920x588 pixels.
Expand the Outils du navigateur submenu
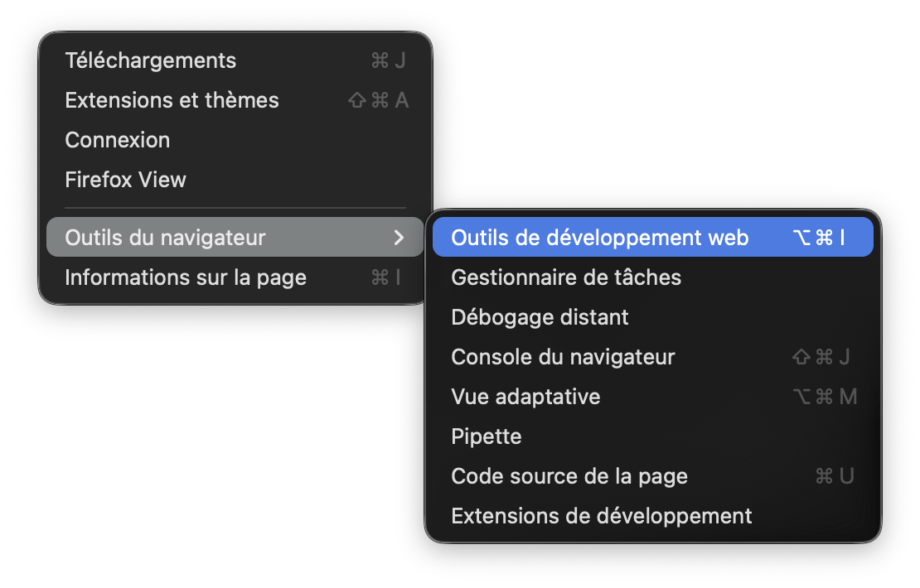pos(165,238)
